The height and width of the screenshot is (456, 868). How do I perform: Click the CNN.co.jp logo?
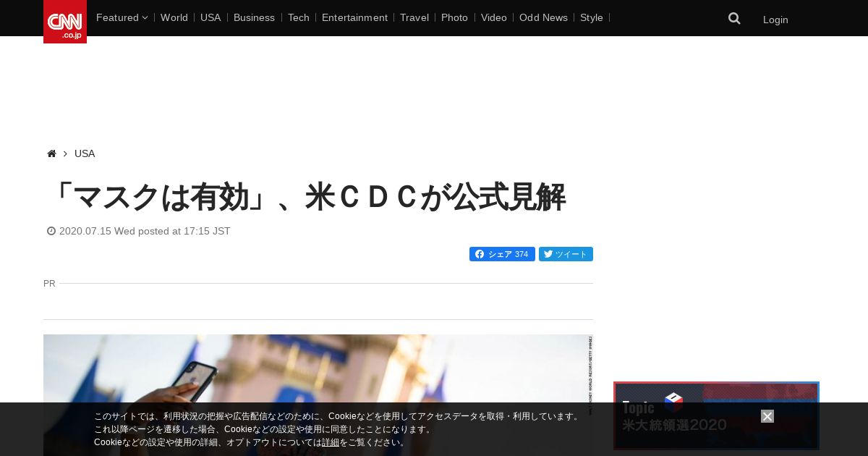click(65, 22)
